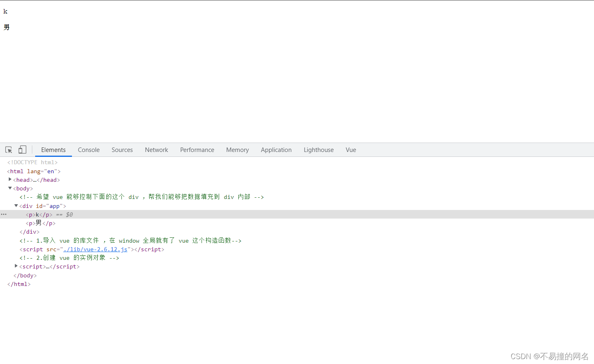
Task: Click the '男' paragraph in the page
Action: pyautogui.click(x=7, y=27)
